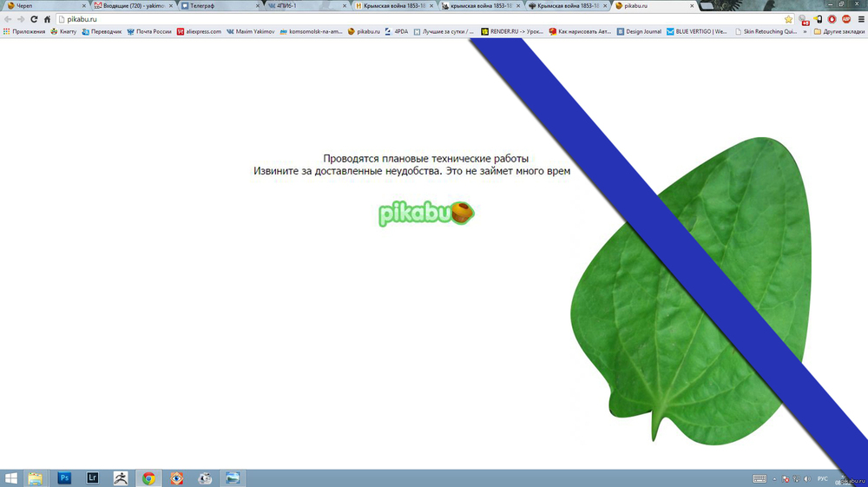This screenshot has width=868, height=487.
Task: Click the browser back arrow
Action: (8, 19)
